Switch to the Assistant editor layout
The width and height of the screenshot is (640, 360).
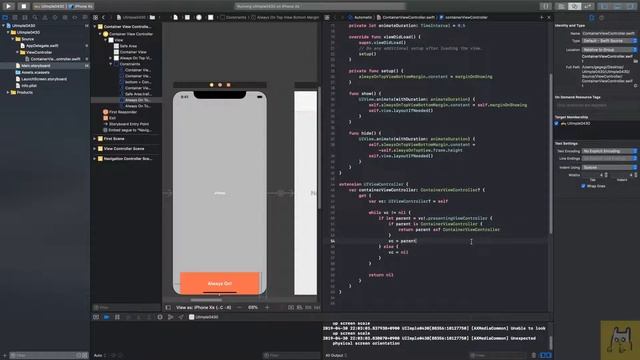coord(574,6)
